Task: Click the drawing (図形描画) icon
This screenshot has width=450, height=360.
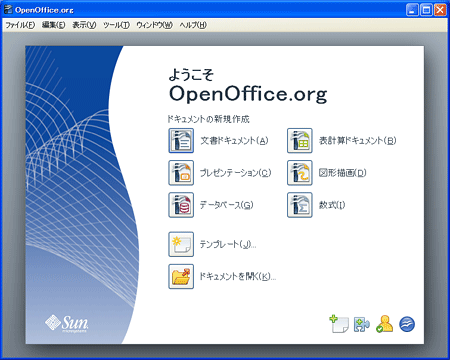Action: pos(300,173)
